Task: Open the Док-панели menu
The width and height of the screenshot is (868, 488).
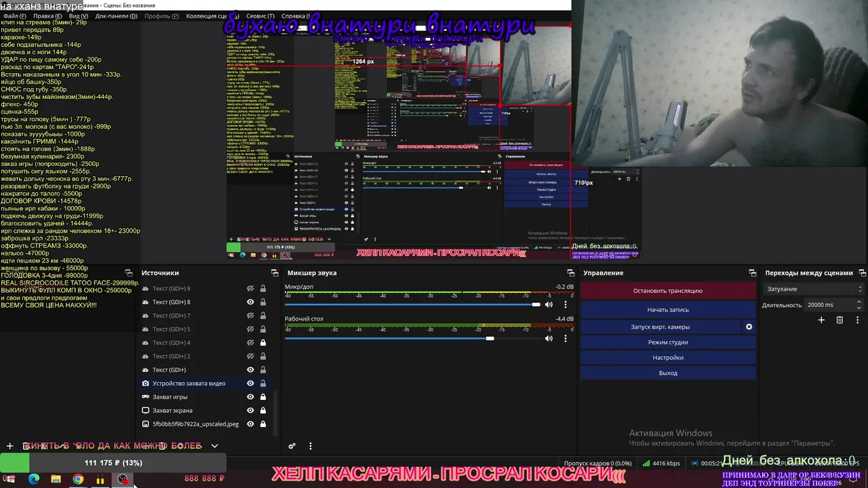Action: pyautogui.click(x=116, y=16)
